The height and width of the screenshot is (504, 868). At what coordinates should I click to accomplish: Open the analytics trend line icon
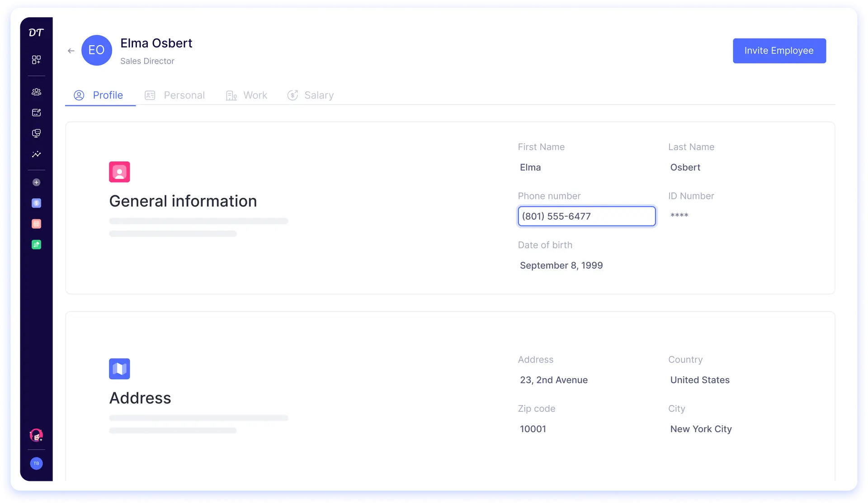coord(36,154)
